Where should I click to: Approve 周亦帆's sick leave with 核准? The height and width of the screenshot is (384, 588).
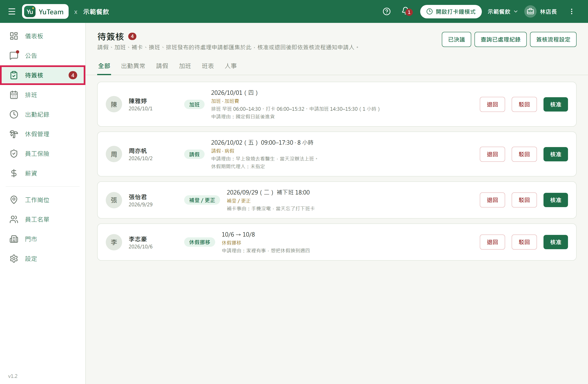coord(556,154)
